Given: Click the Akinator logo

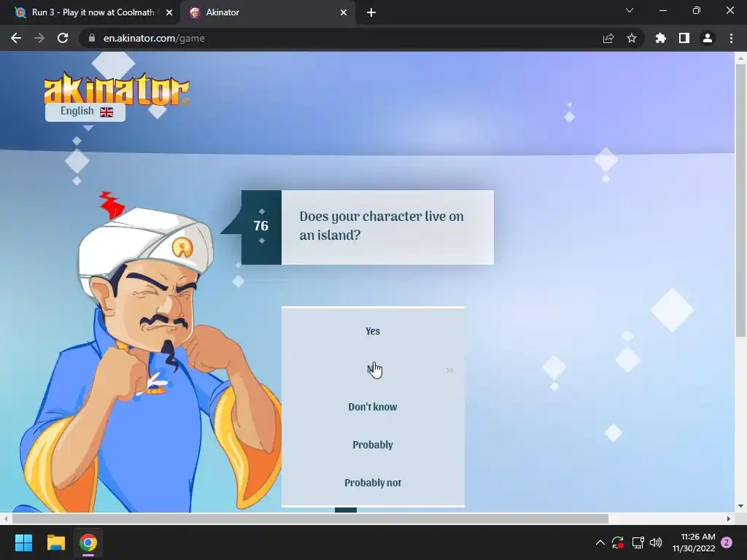Looking at the screenshot, I should point(116,88).
